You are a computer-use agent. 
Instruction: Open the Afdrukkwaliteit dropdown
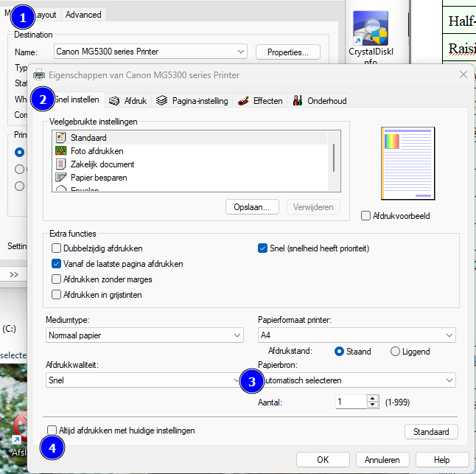coord(144,380)
